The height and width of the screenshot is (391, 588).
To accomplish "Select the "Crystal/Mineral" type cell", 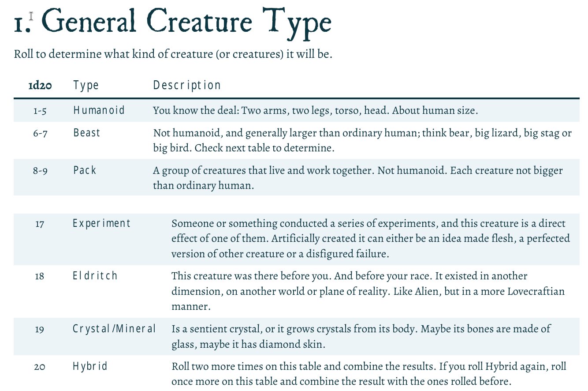I will tap(114, 329).
